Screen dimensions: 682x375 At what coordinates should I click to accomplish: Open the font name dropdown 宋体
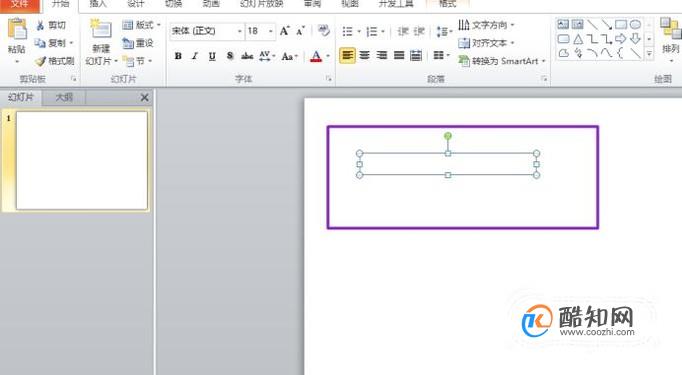(239, 31)
